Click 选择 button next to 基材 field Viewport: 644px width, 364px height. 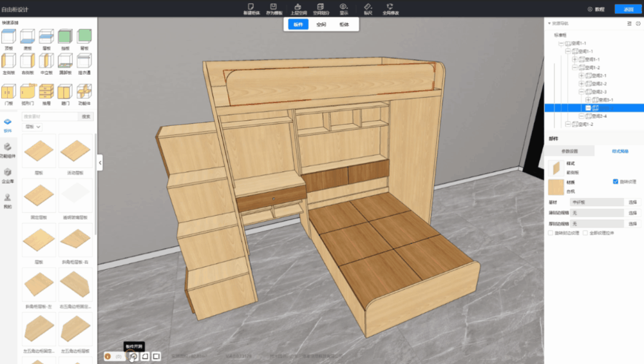632,202
